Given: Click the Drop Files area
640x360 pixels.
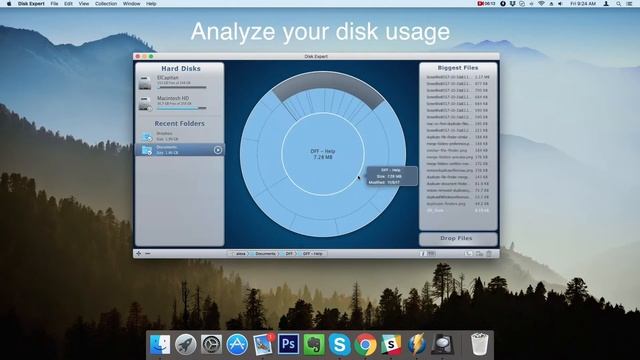Looking at the screenshot, I should pyautogui.click(x=458, y=238).
